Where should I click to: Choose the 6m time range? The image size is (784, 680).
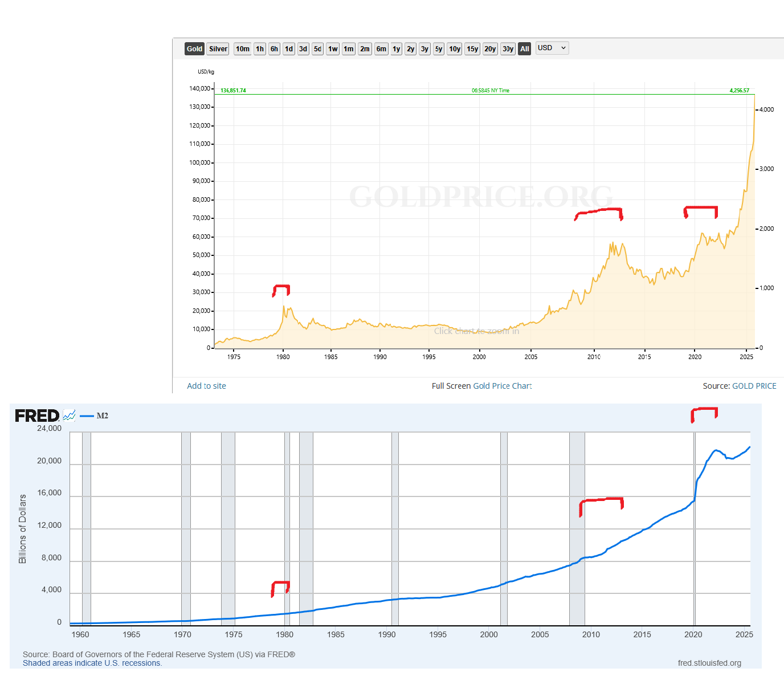click(x=381, y=49)
